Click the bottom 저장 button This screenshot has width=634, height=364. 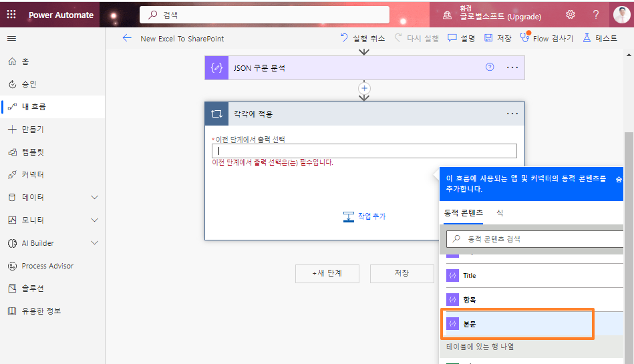point(402,273)
